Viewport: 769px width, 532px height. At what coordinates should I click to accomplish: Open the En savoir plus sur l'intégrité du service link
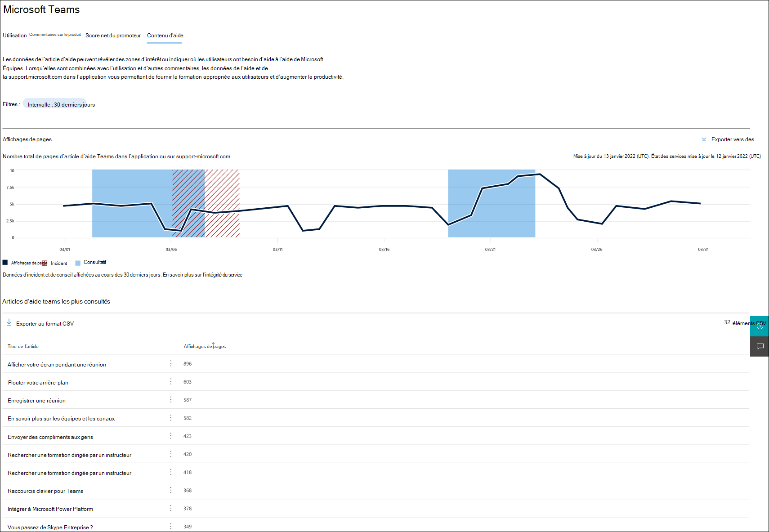pos(202,275)
